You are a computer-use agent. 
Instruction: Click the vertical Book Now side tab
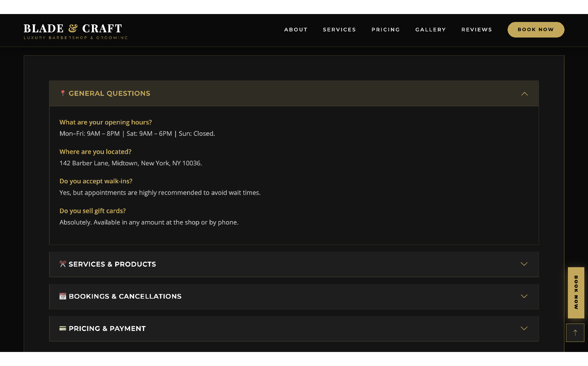576,292
